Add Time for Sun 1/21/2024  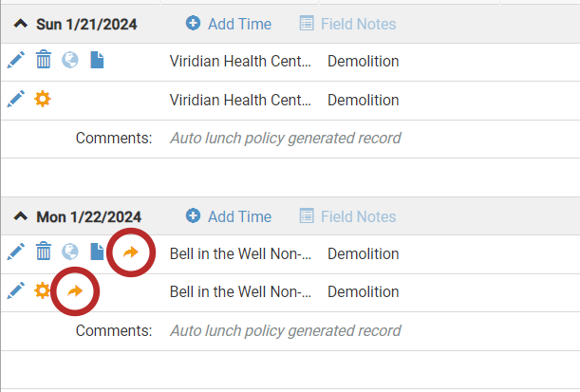229,24
